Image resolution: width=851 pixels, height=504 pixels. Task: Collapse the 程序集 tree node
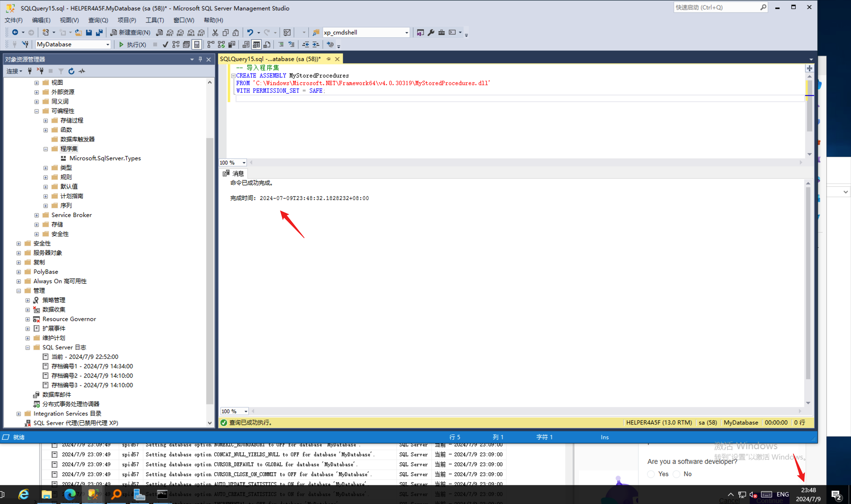46,149
